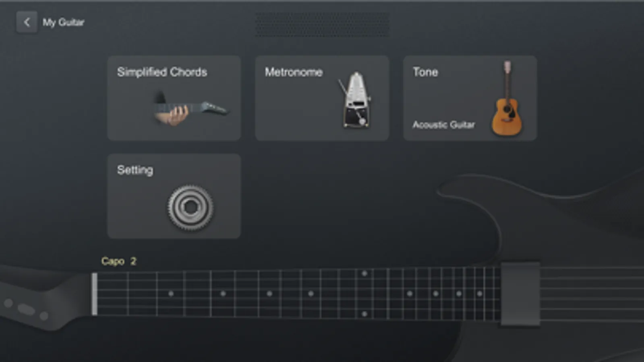The height and width of the screenshot is (362, 644).
Task: Click the capo bar at the nut
Action: [94, 294]
